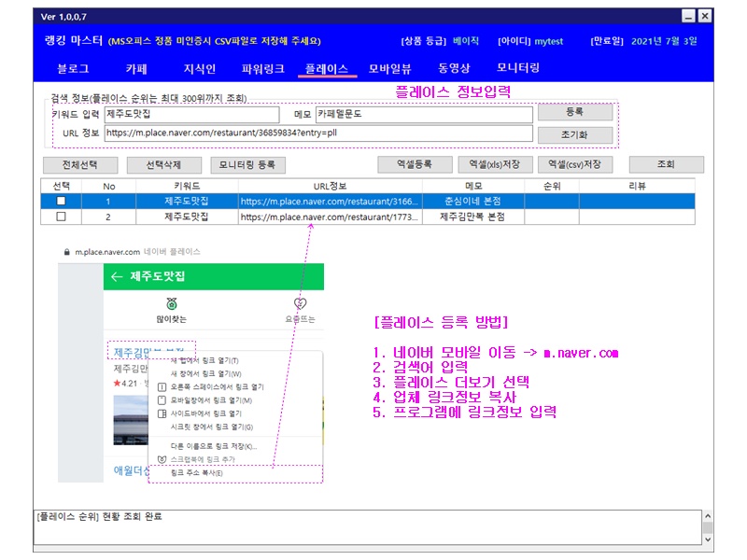
Task: Click the 요즘뜨는 heart icon
Action: click(300, 303)
